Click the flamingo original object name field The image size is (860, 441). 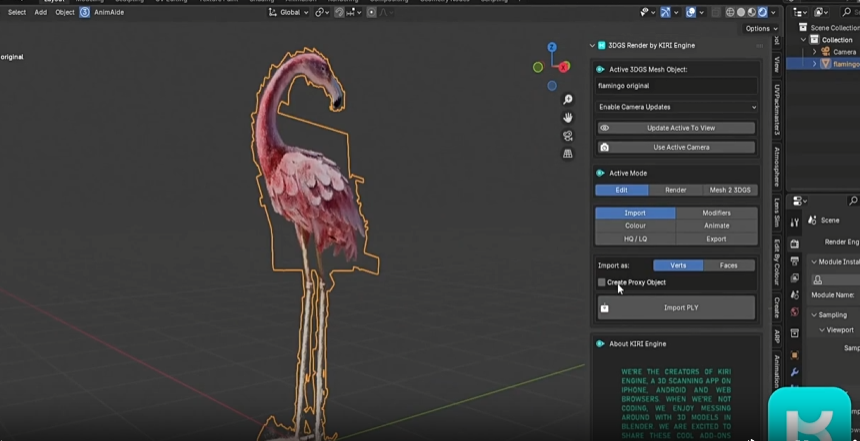click(676, 86)
